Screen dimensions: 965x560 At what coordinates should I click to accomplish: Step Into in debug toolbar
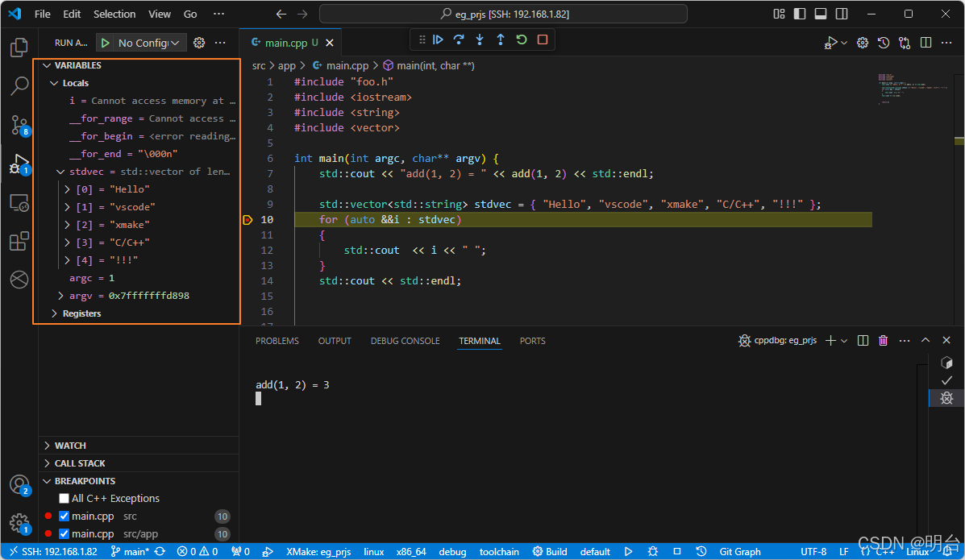tap(480, 39)
